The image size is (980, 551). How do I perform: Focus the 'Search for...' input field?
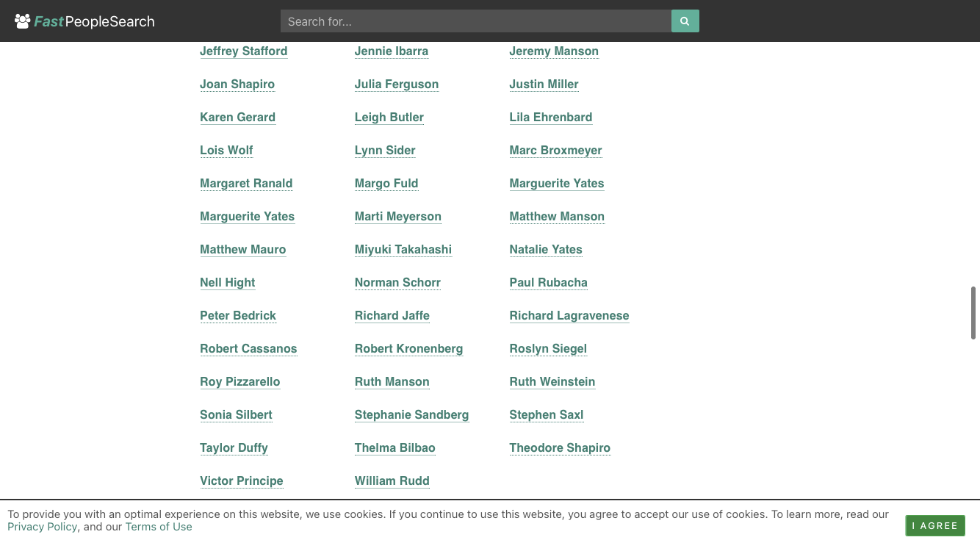tap(476, 21)
